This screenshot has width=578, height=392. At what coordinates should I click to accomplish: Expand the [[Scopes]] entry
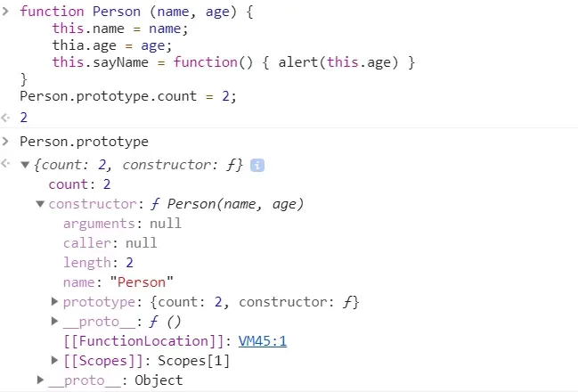point(54,360)
